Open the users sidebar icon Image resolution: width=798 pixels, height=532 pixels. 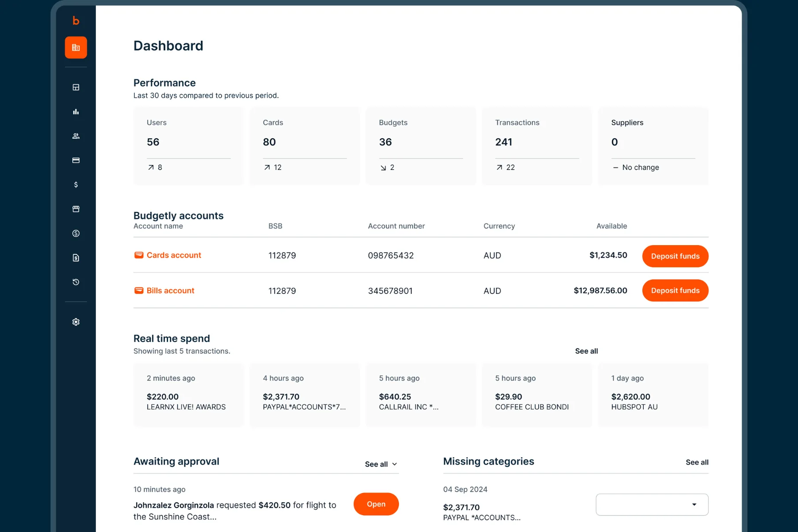pyautogui.click(x=76, y=136)
